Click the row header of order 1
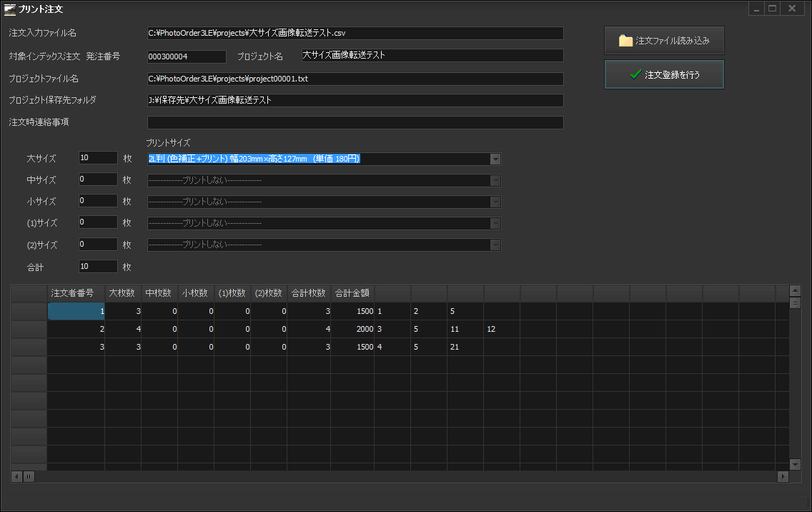 [x=29, y=311]
